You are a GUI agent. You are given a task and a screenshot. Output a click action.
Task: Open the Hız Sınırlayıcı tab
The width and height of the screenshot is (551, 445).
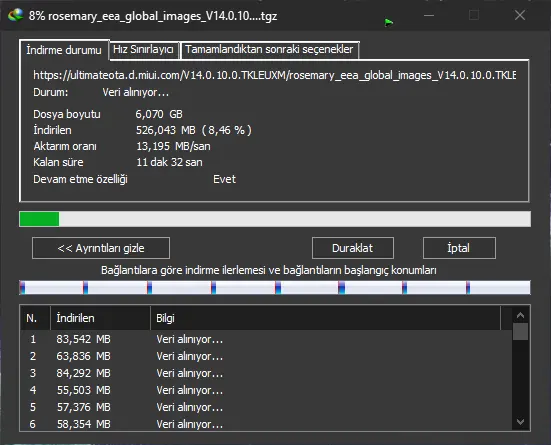pos(144,50)
